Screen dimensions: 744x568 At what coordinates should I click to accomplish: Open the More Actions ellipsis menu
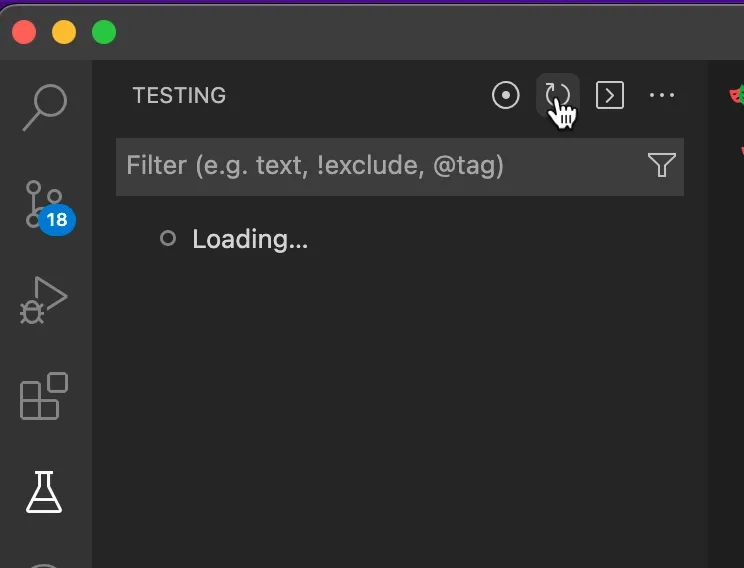(662, 95)
